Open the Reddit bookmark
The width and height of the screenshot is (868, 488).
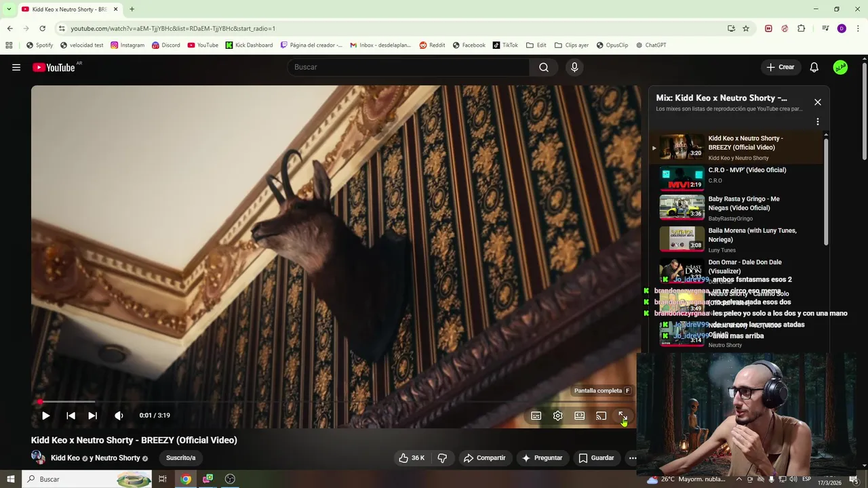click(432, 45)
